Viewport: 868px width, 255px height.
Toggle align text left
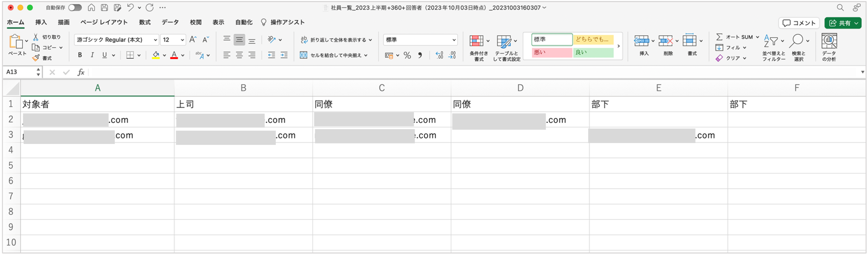(x=227, y=55)
